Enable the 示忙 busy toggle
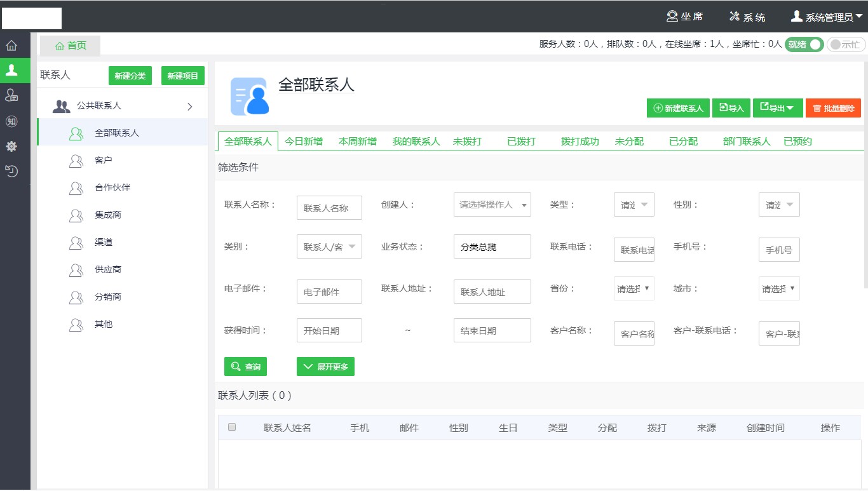This screenshot has width=868, height=491. click(847, 44)
